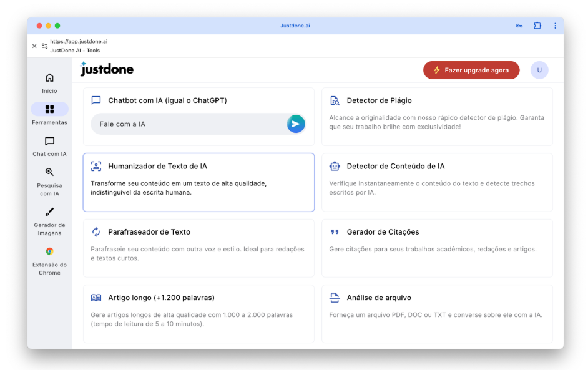Click the lightning bolt upgrade icon

pos(436,70)
